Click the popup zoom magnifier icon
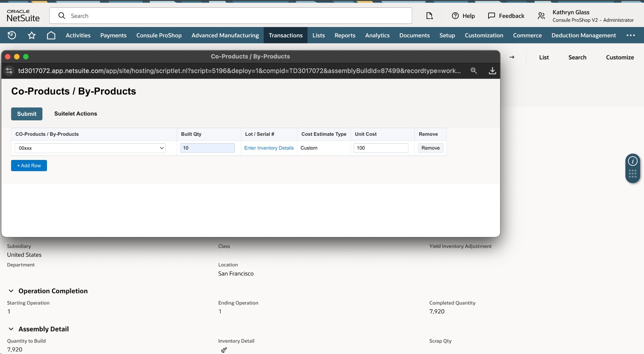 coord(474,70)
